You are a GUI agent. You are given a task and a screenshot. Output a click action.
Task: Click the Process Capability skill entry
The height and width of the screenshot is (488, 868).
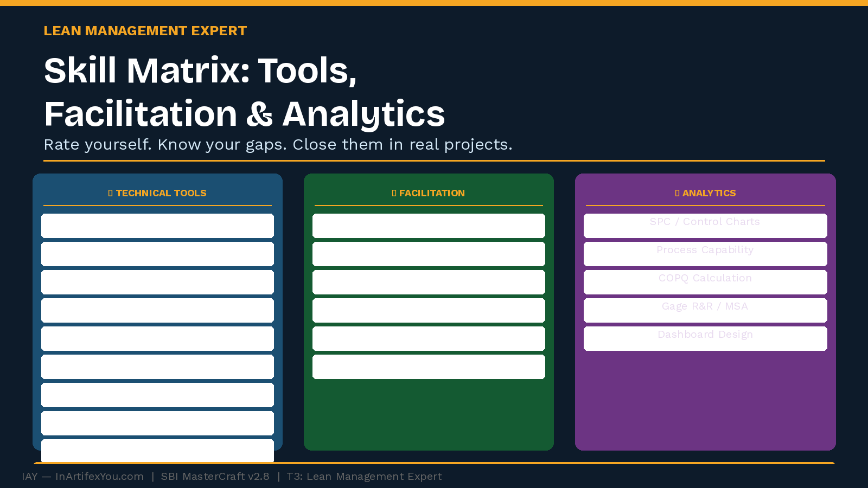705,250
